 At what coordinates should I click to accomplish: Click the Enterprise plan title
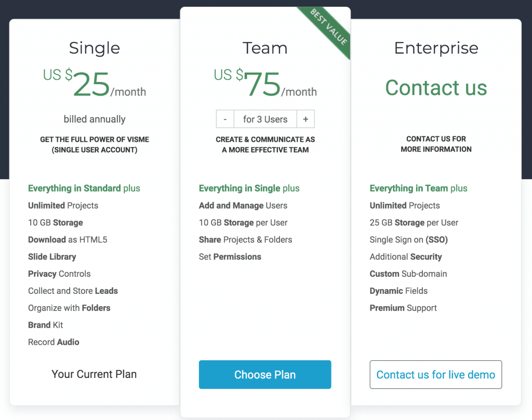436,48
